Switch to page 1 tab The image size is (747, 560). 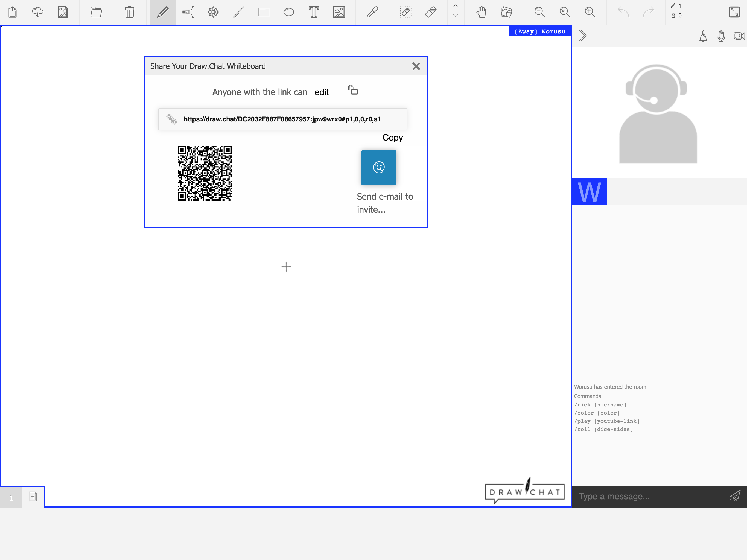(x=11, y=497)
